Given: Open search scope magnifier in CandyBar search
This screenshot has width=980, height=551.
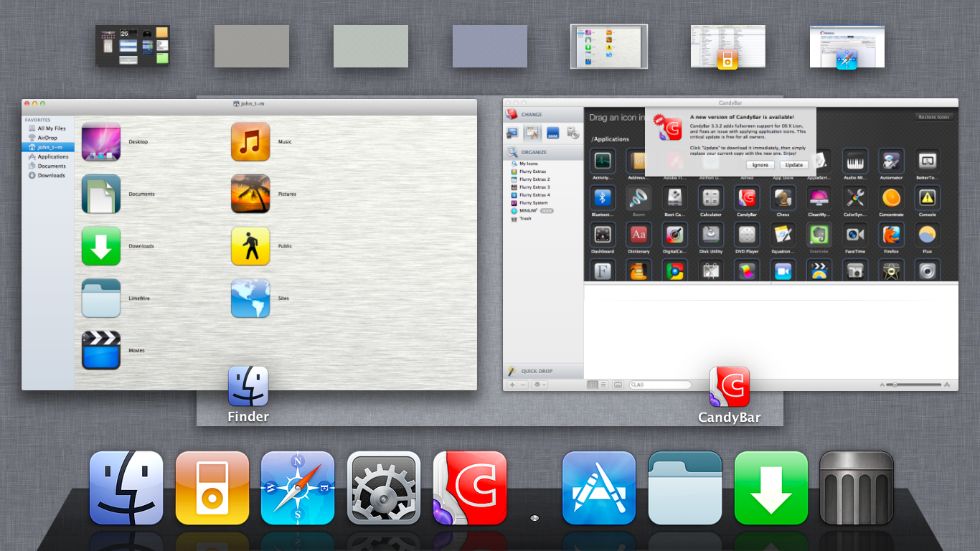Looking at the screenshot, I should [x=634, y=385].
